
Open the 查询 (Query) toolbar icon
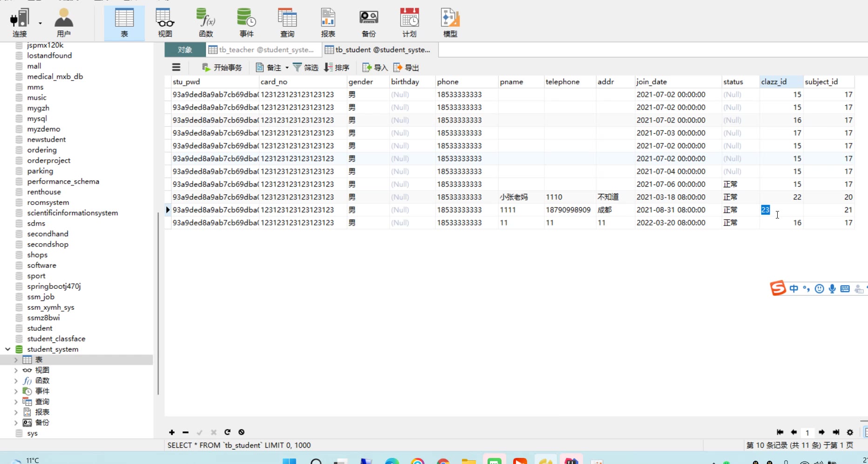coord(287,22)
